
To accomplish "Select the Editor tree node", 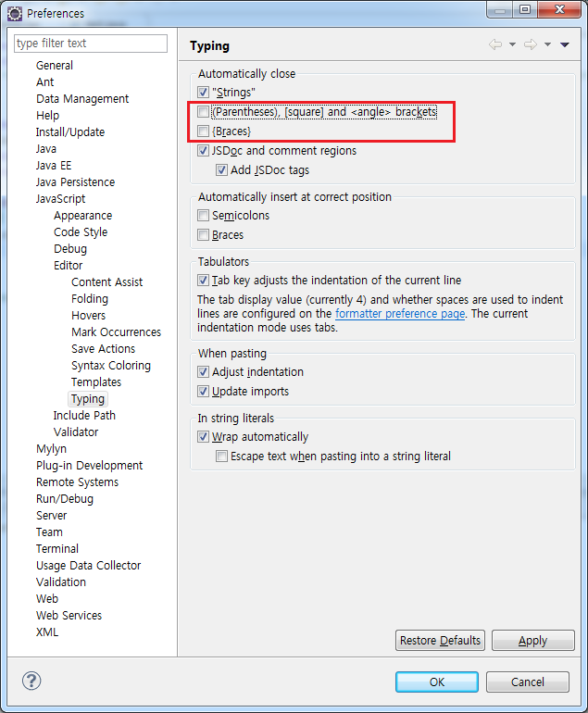I will 69,266.
